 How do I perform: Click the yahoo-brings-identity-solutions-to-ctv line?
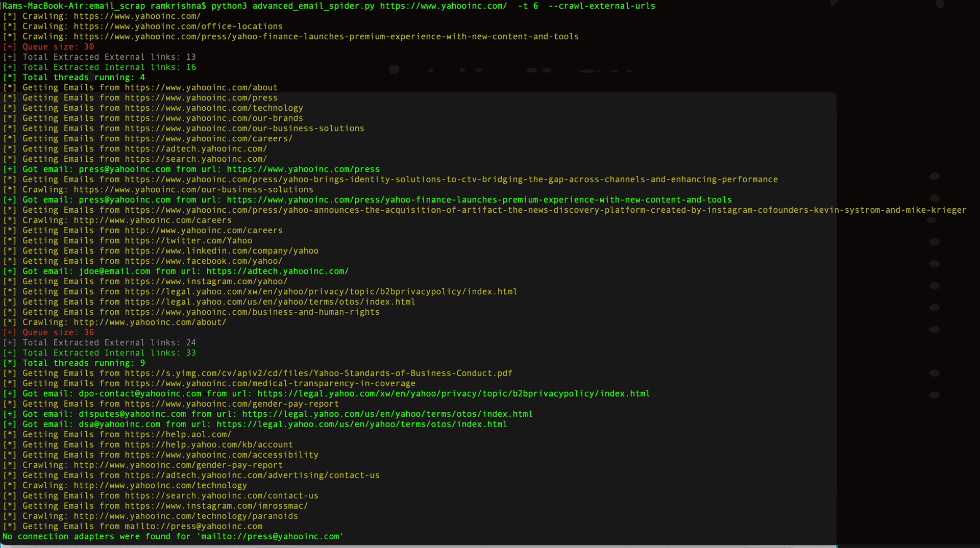pos(390,180)
